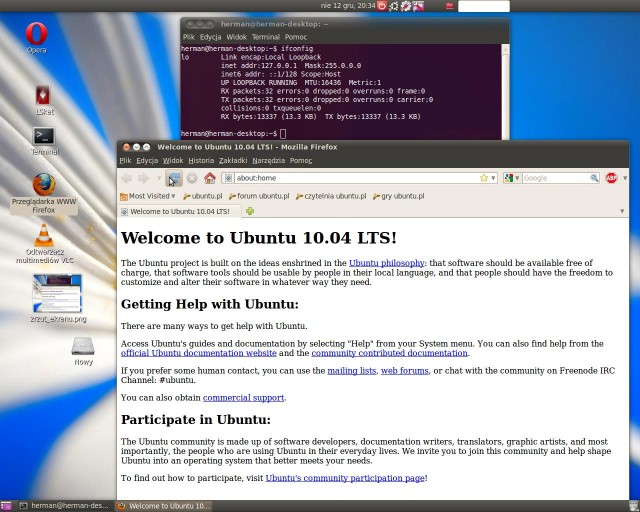
Task: Click the Stop loading button
Action: click(192, 178)
